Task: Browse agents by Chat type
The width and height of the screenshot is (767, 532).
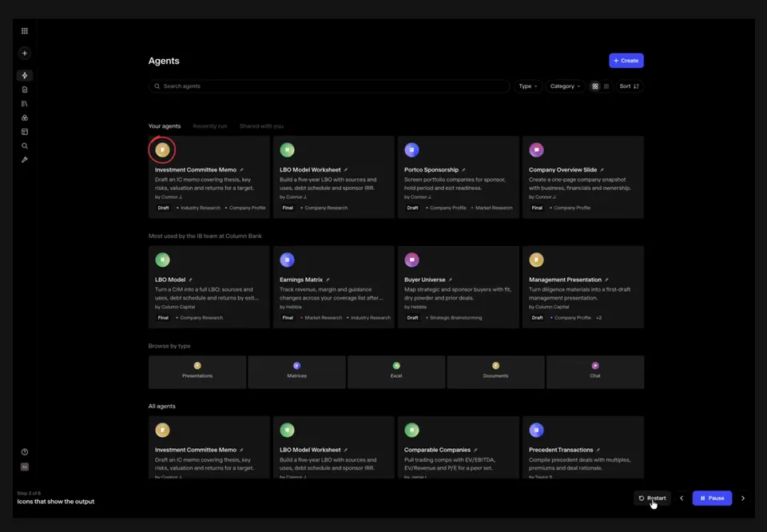Action: 594,372
